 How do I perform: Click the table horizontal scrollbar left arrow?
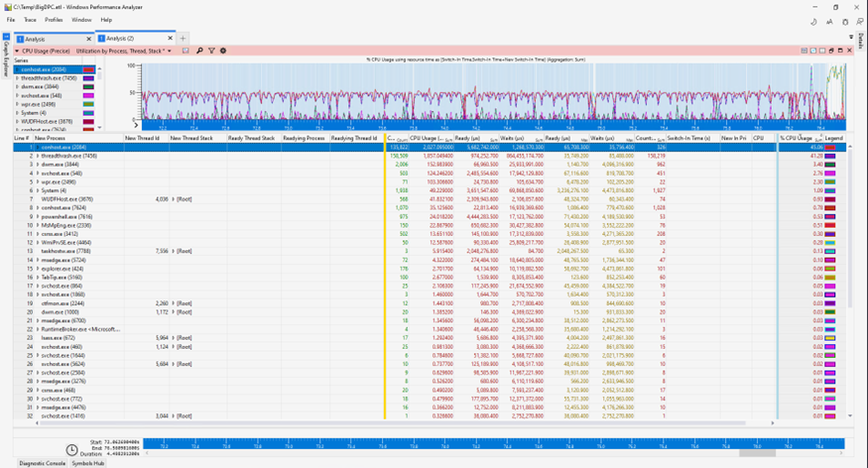point(37,423)
